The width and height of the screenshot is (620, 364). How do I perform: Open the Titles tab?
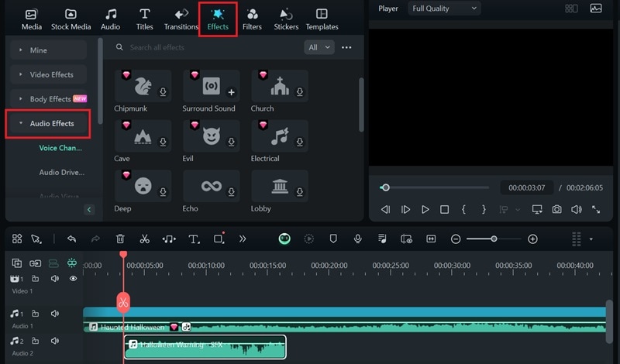pyautogui.click(x=144, y=19)
